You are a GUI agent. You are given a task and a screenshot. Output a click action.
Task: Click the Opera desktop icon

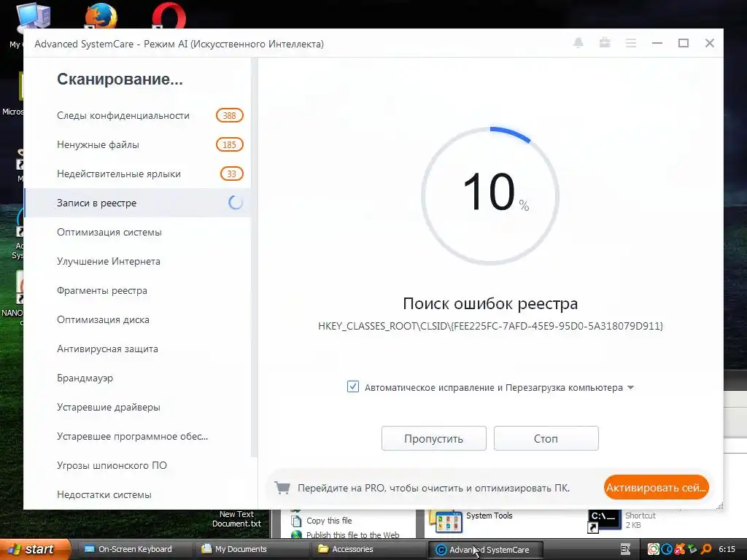169,16
